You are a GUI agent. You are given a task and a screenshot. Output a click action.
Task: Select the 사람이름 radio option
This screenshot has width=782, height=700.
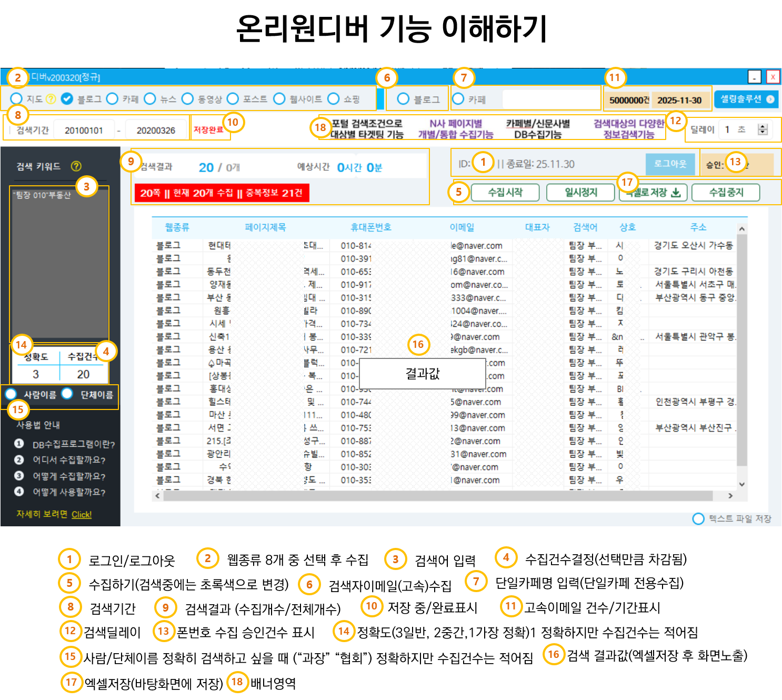click(11, 394)
